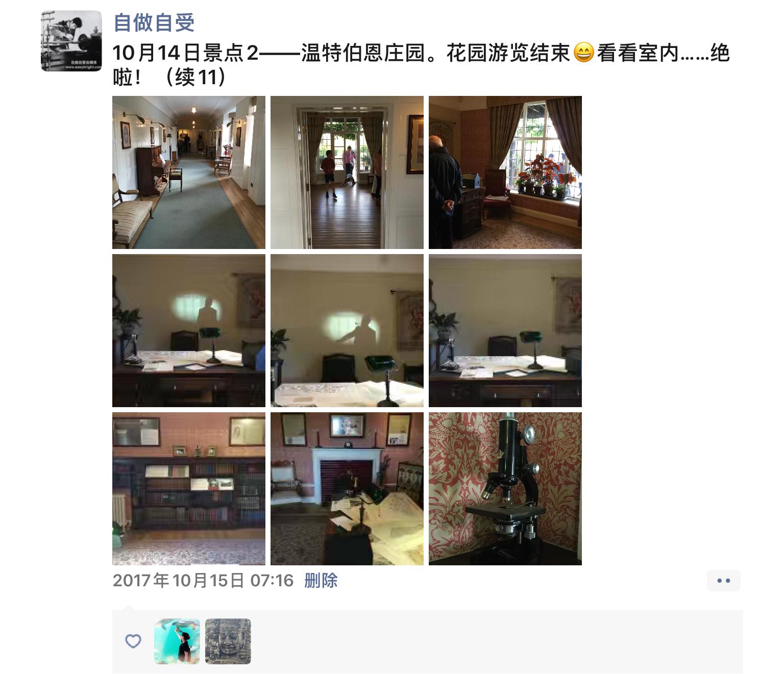Viewport: 784px width, 674px height.
Task: Open the poster's profile avatar
Action: click(x=71, y=41)
